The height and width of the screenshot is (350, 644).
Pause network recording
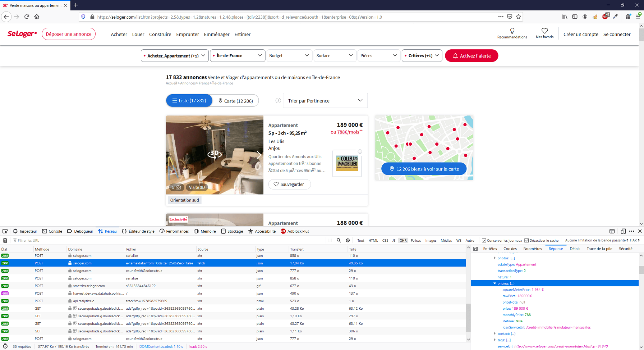[330, 240]
